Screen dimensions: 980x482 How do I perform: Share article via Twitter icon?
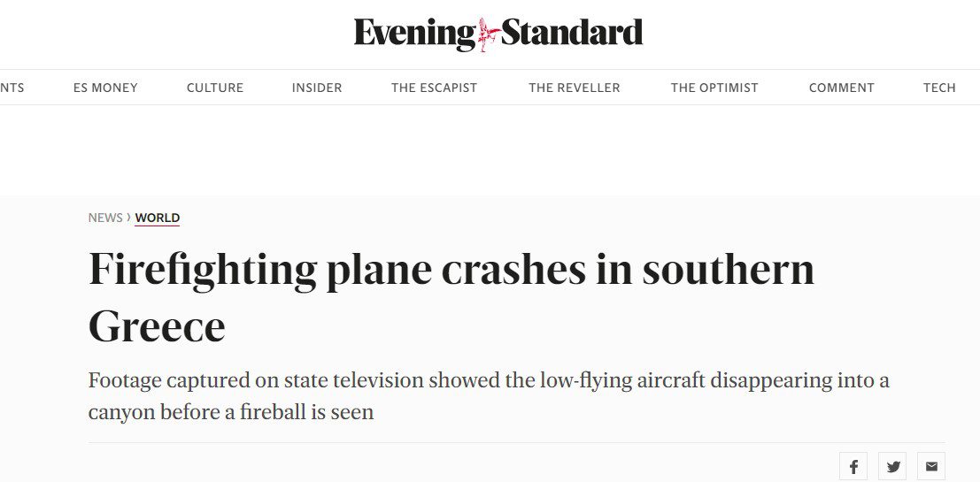pyautogui.click(x=892, y=466)
